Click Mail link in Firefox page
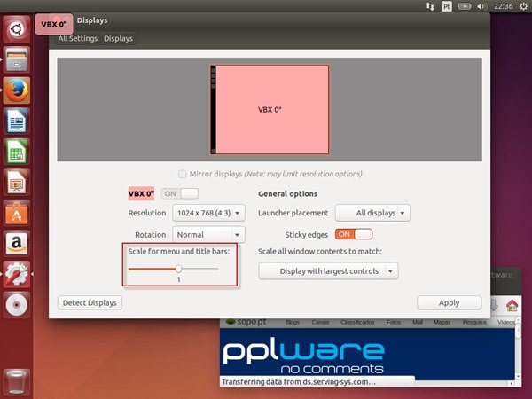This screenshot has width=532, height=399. pyautogui.click(x=418, y=322)
